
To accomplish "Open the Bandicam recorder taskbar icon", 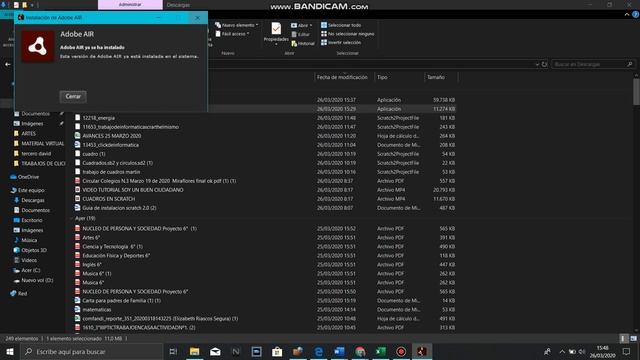I will point(401,351).
